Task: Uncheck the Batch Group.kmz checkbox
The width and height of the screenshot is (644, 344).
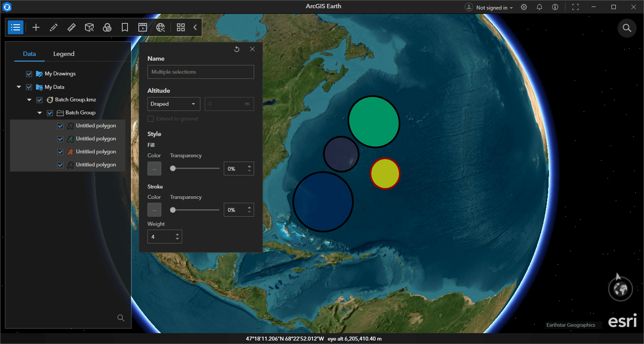Action: [x=39, y=100]
